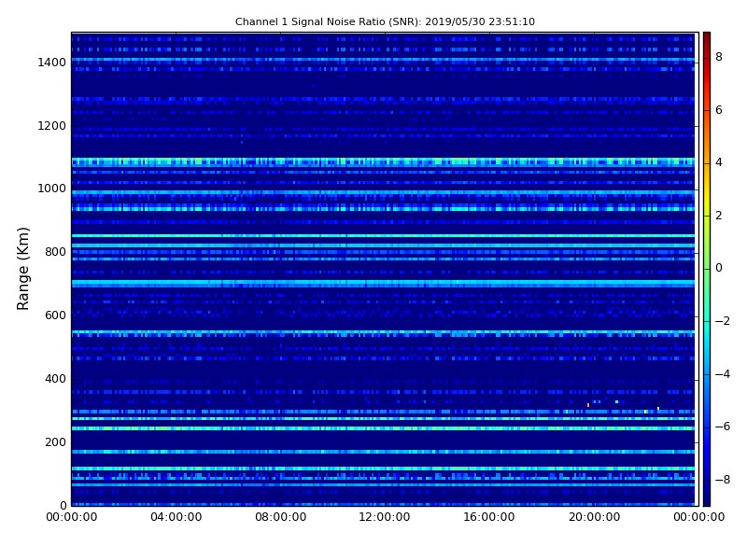The height and width of the screenshot is (560, 747).
Task: Click the green middle of the colorbar
Action: tap(707, 269)
